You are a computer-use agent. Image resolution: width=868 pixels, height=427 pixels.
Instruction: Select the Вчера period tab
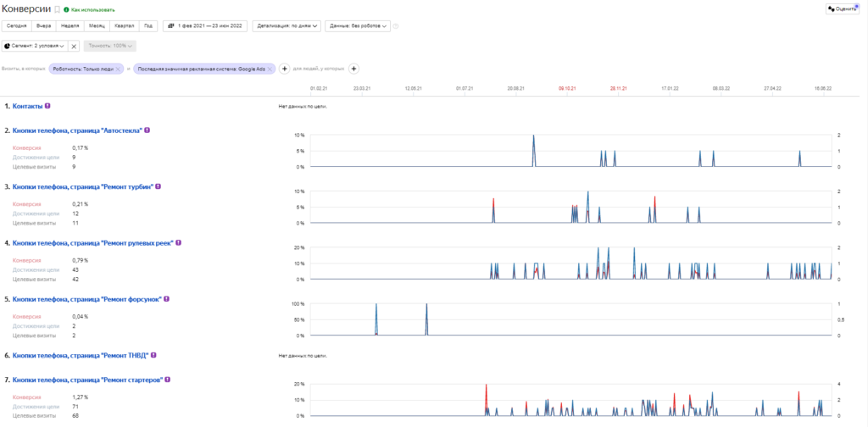tap(44, 26)
